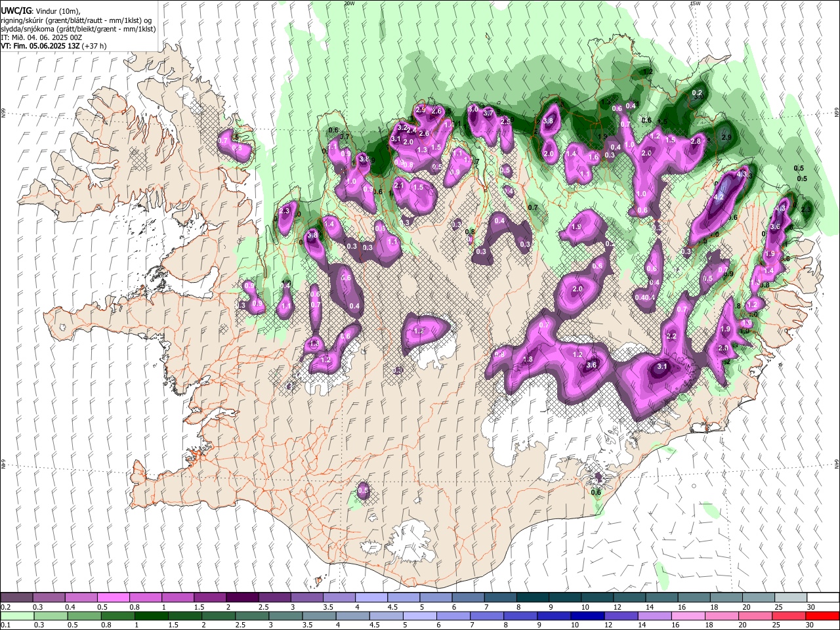Select the 4–4.5 swatch in the lower legend row
840x630 pixels.
[x=352, y=616]
